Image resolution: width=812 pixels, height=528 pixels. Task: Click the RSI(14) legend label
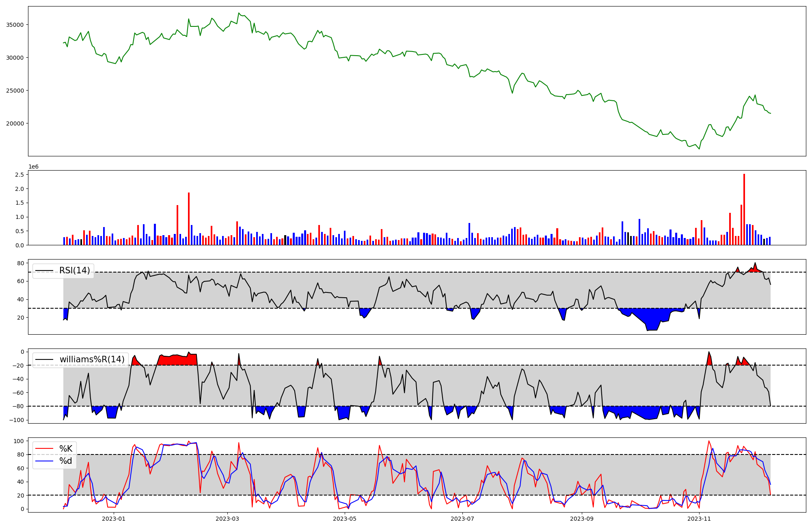click(75, 270)
